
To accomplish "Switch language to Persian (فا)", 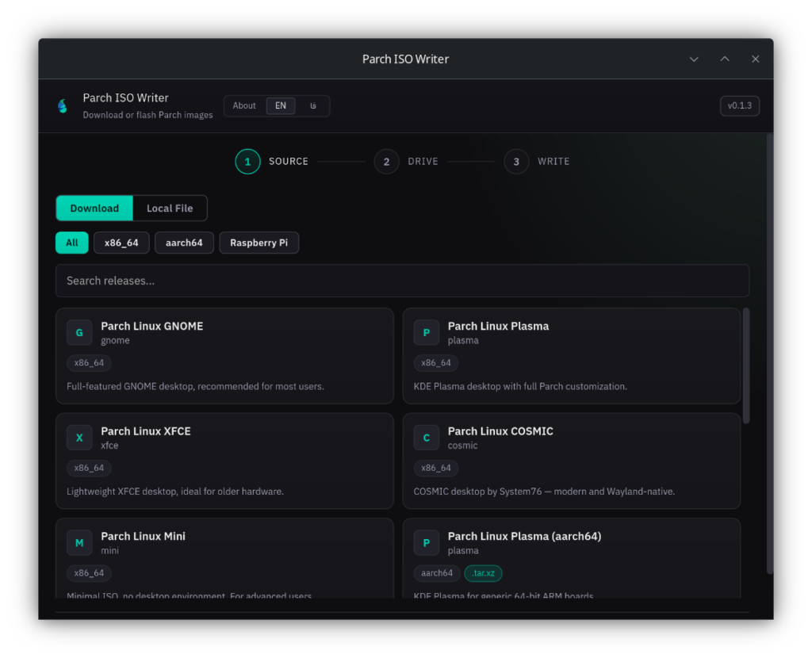I will point(312,105).
